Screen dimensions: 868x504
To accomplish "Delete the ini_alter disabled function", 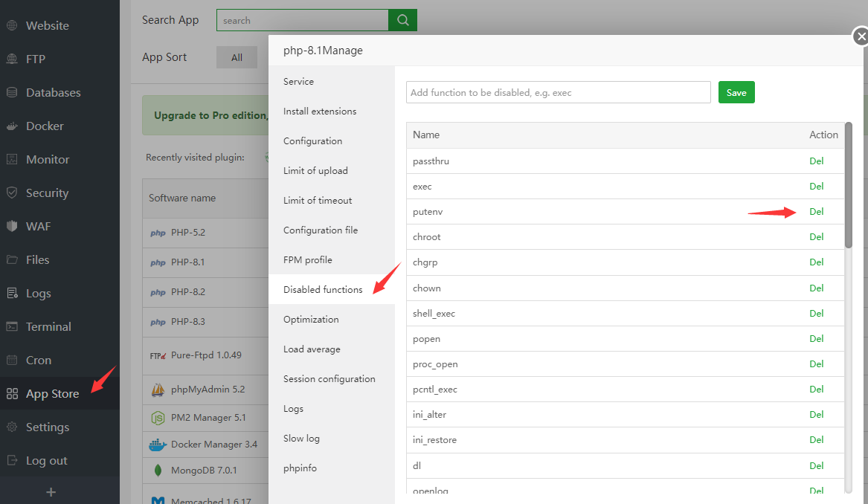I will [x=817, y=414].
